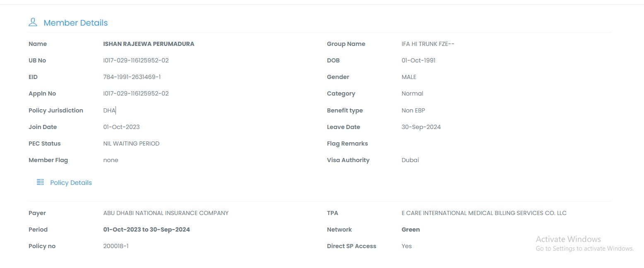Click the Visa Authority Dubai value
644x268 pixels.
[x=410, y=160]
